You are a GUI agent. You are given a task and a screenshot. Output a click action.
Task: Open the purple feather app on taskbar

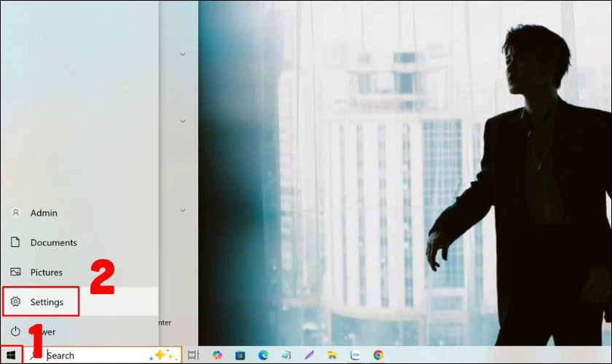pos(309,355)
